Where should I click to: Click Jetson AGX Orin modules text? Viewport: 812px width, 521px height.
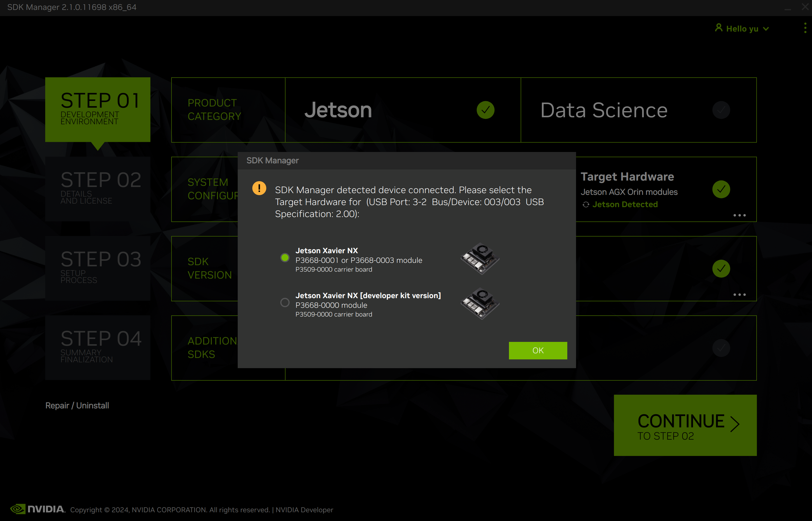pos(629,192)
